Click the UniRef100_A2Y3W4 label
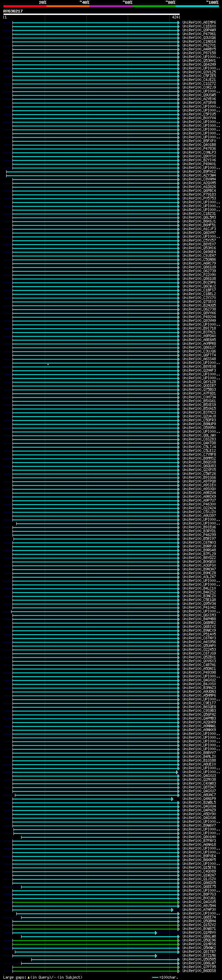 coord(199,175)
